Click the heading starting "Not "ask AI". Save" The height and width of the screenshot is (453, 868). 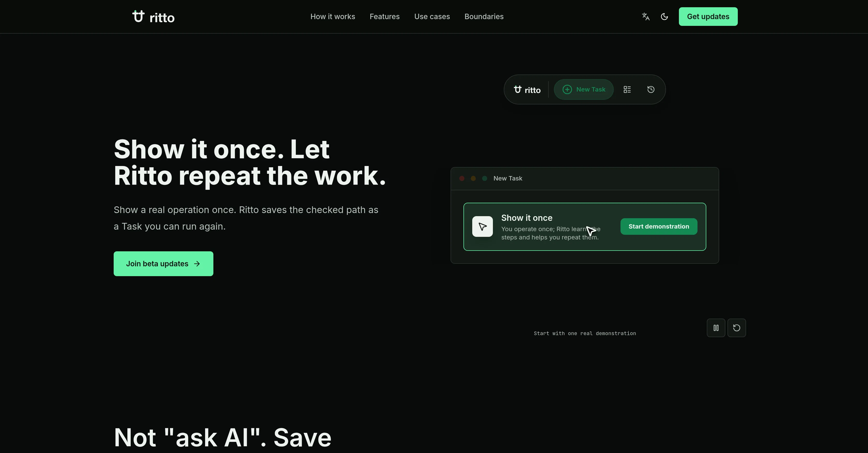coord(222,437)
